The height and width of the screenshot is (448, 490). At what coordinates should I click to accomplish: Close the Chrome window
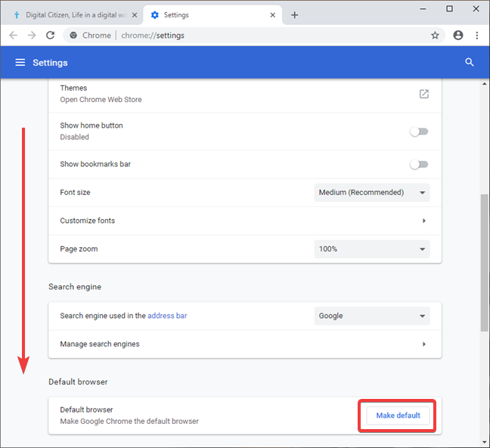(x=476, y=9)
